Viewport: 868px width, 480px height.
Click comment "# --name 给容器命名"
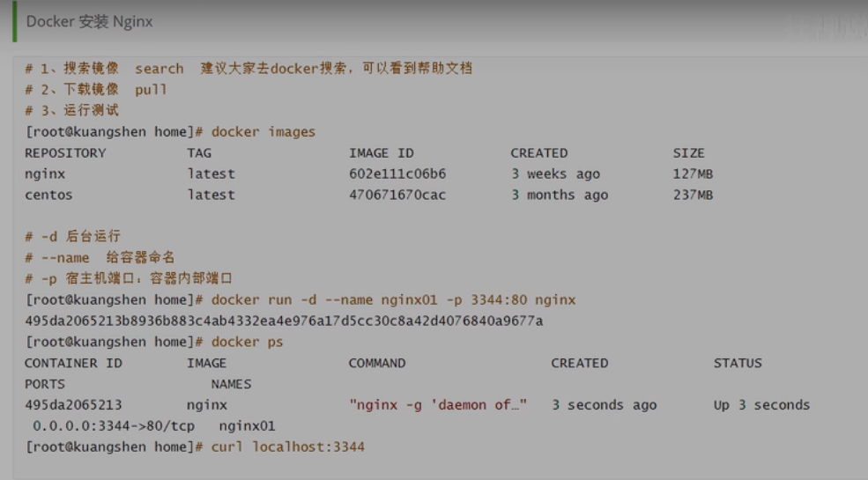(x=100, y=258)
